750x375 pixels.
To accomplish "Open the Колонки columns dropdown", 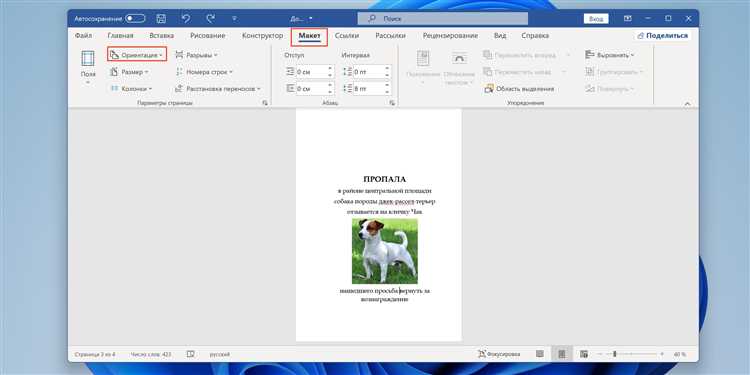I will pyautogui.click(x=131, y=89).
